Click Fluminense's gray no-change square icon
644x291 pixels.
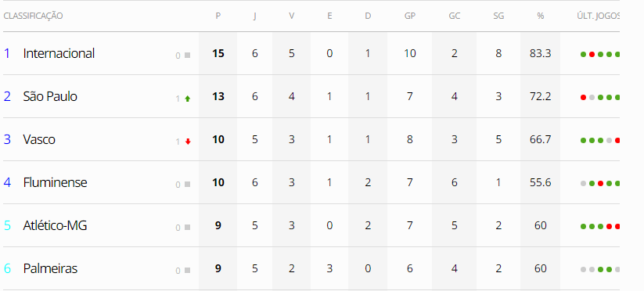click(x=187, y=185)
